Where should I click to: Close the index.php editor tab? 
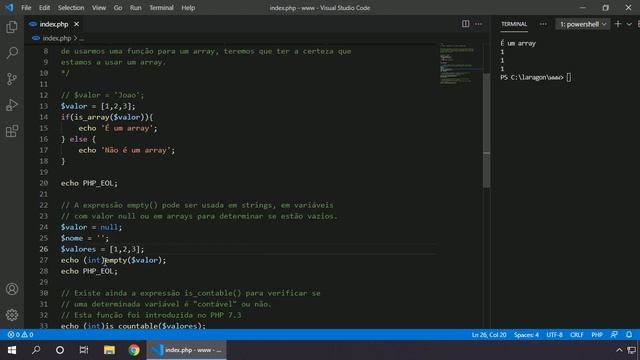tap(76, 24)
